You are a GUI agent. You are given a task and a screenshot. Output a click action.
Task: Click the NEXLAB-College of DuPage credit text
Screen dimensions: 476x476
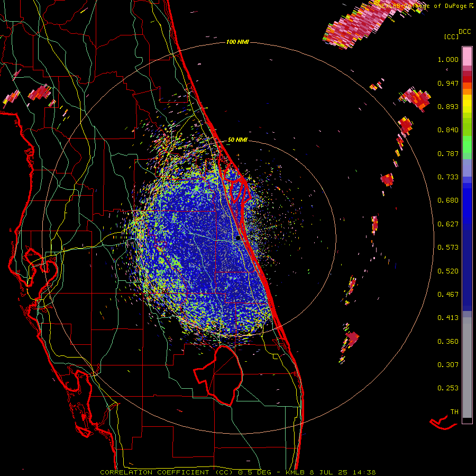[x=423, y=6]
